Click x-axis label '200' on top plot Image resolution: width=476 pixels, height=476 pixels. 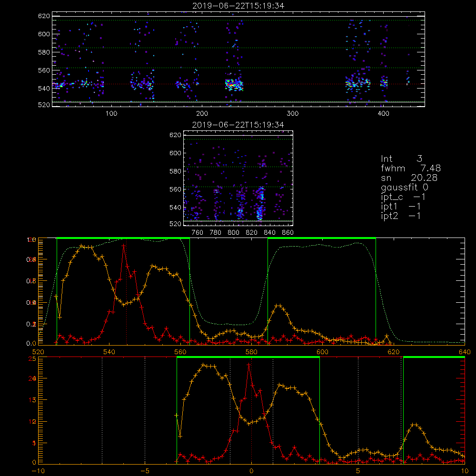202,114
